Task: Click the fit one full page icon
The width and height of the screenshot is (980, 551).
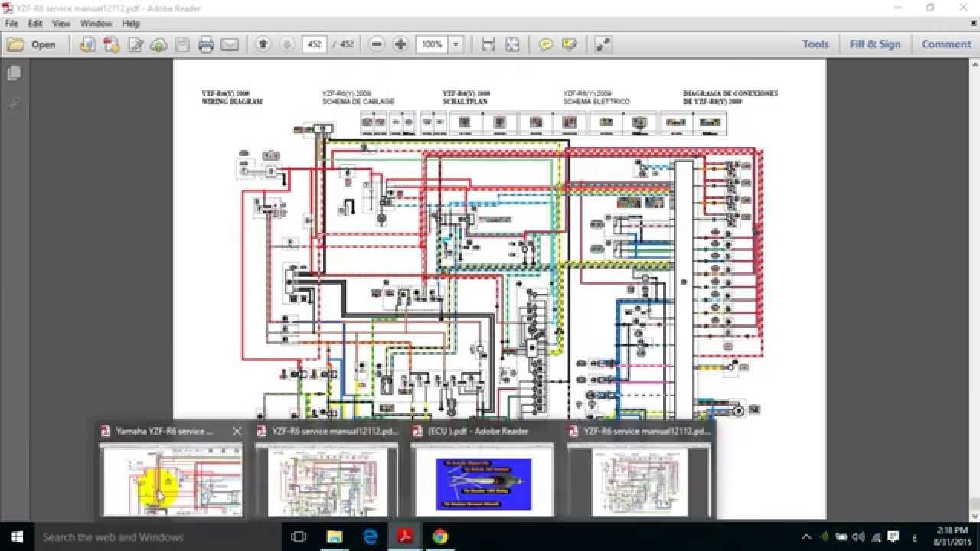Action: 512,44
